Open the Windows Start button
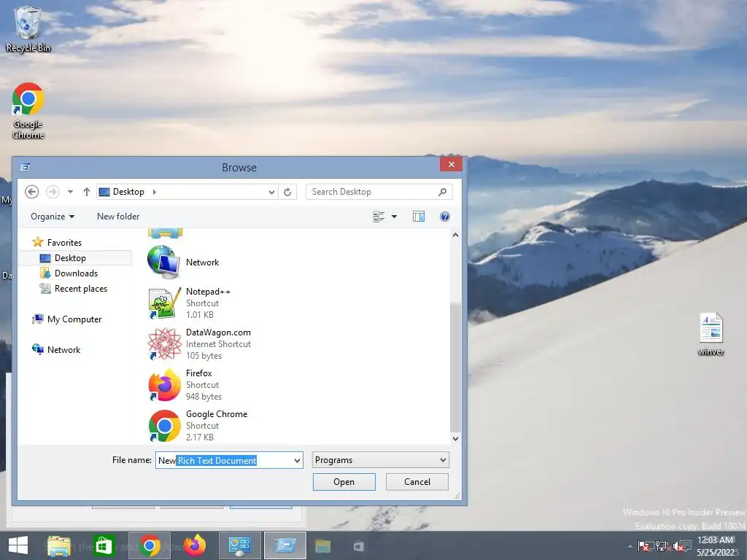The width and height of the screenshot is (747, 560). [18, 545]
